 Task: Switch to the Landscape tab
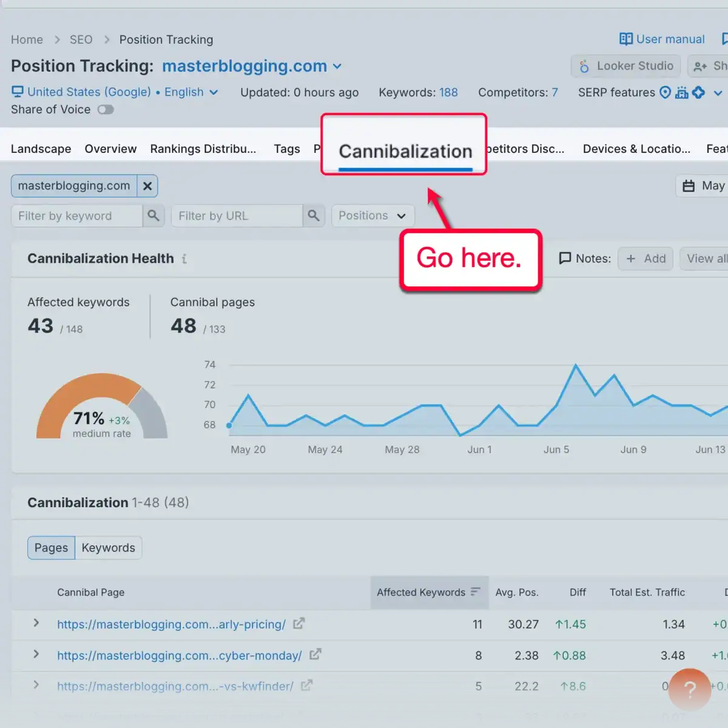41,149
